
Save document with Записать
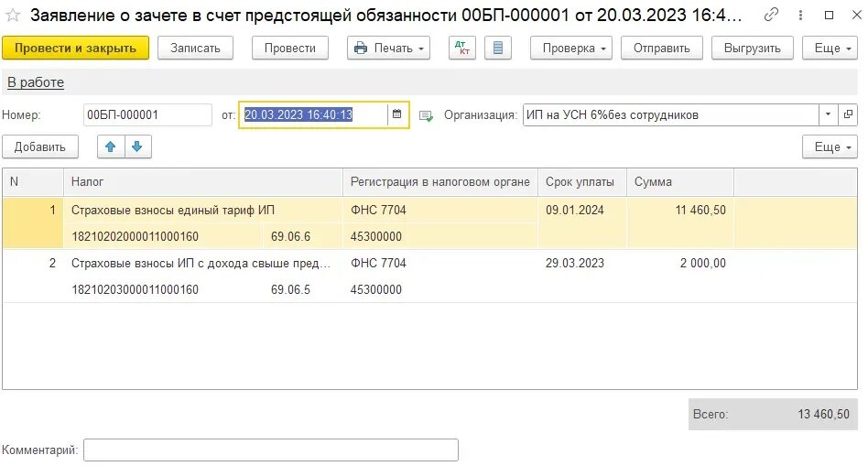[195, 49]
